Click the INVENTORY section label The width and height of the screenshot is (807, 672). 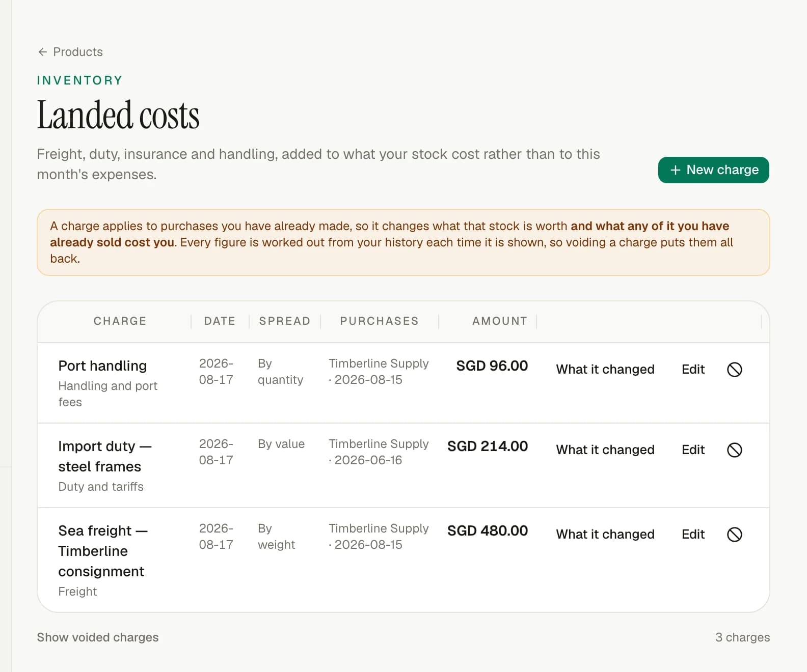click(80, 80)
